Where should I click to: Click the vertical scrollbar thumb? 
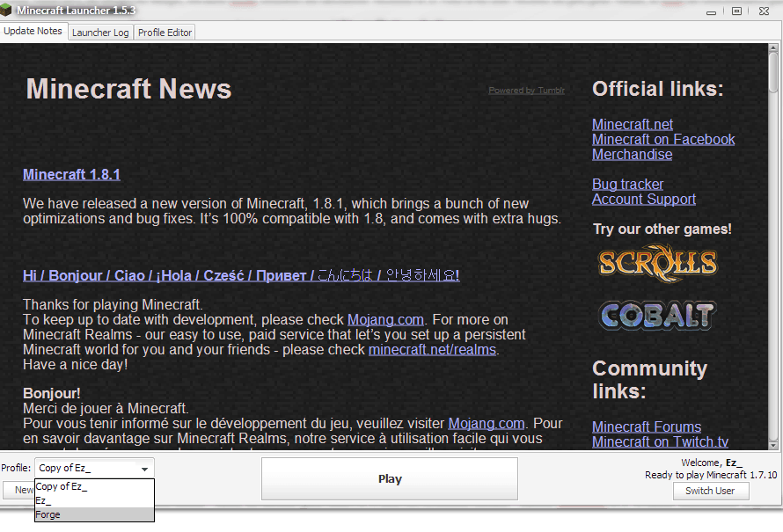pyautogui.click(x=773, y=73)
